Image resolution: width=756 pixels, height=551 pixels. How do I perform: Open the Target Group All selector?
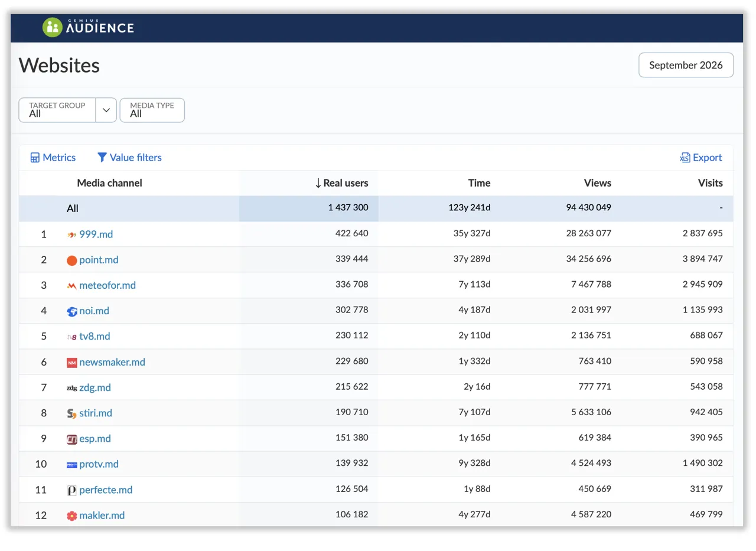point(57,110)
